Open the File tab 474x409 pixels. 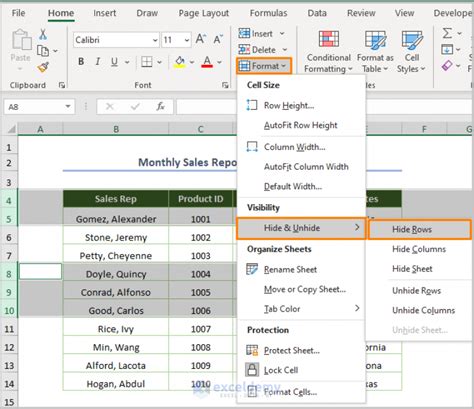[x=18, y=13]
